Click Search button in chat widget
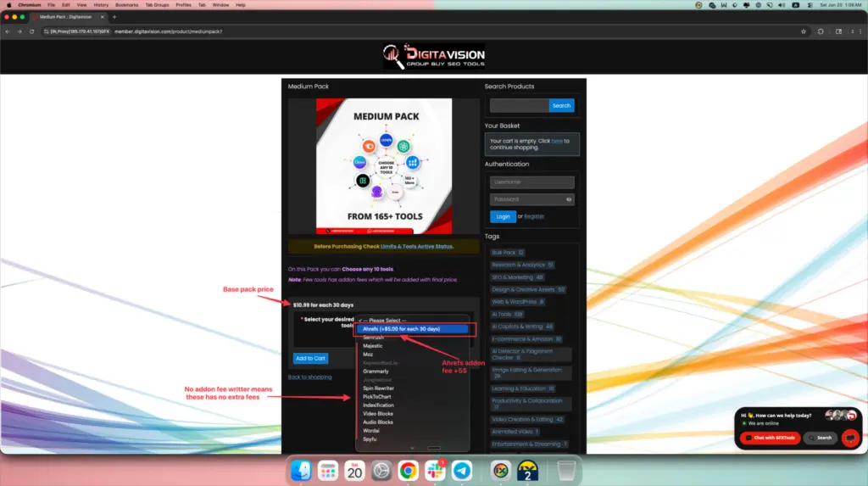The image size is (868, 486). [821, 438]
